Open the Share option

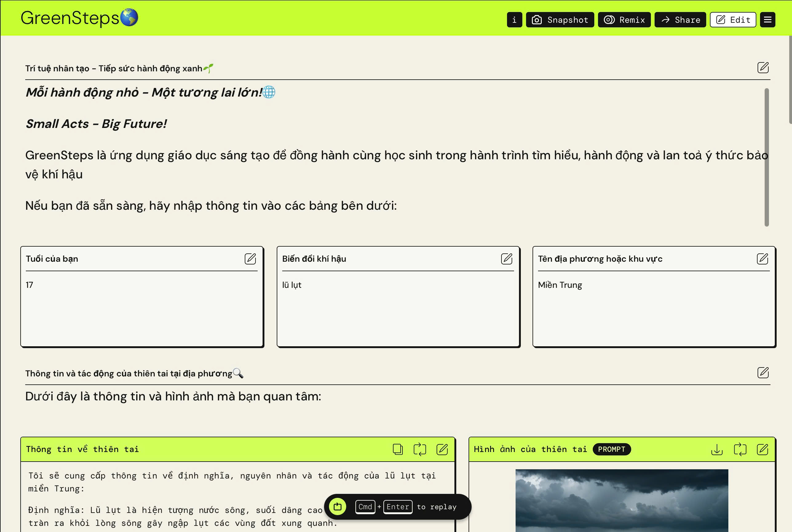(680, 20)
